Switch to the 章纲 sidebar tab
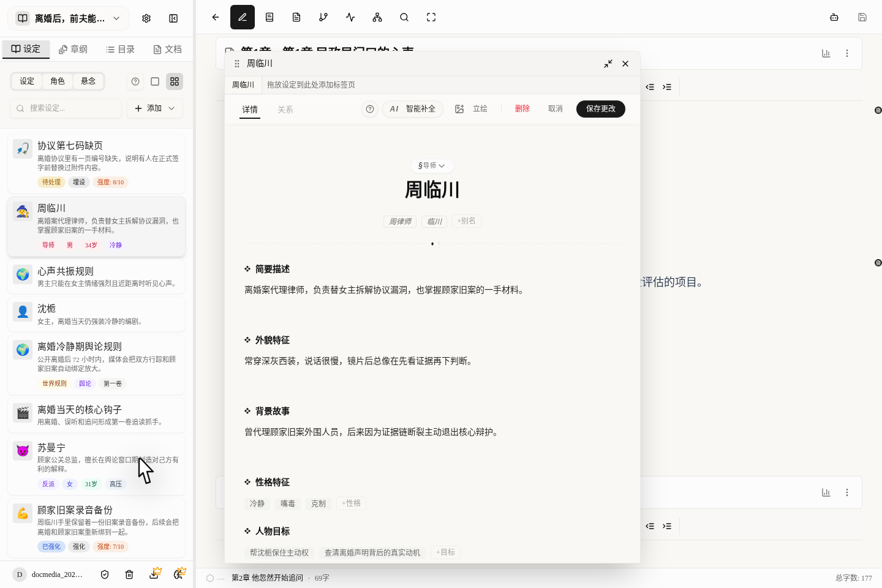The height and width of the screenshot is (588, 882). click(x=73, y=49)
